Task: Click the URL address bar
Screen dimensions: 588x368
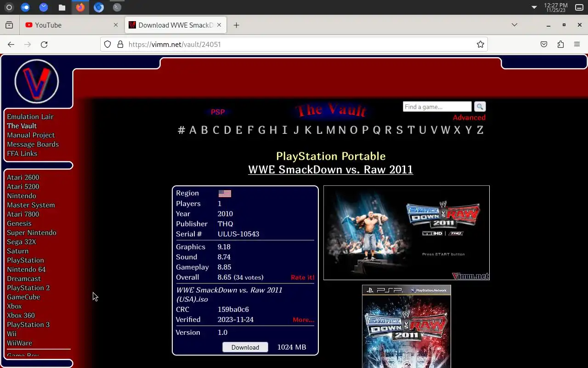Action: (x=294, y=45)
